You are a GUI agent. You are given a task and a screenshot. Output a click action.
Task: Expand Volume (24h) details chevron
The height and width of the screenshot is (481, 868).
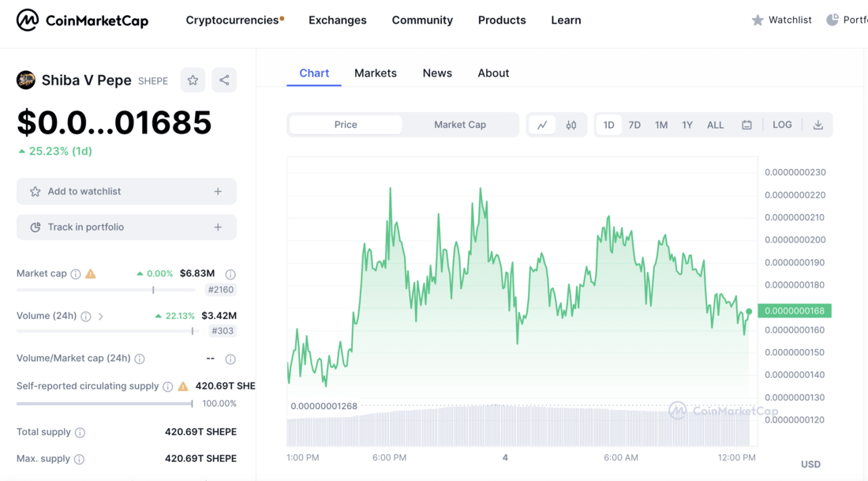click(x=101, y=317)
